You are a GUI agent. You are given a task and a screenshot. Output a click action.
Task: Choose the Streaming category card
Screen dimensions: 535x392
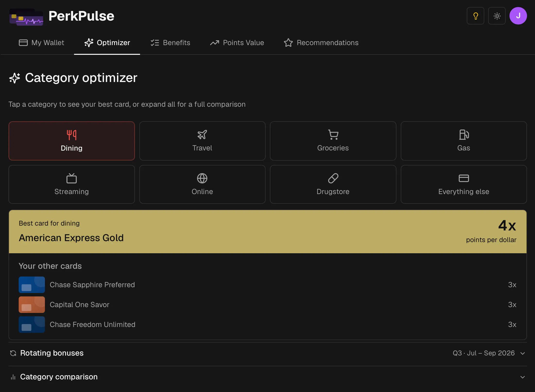click(72, 184)
